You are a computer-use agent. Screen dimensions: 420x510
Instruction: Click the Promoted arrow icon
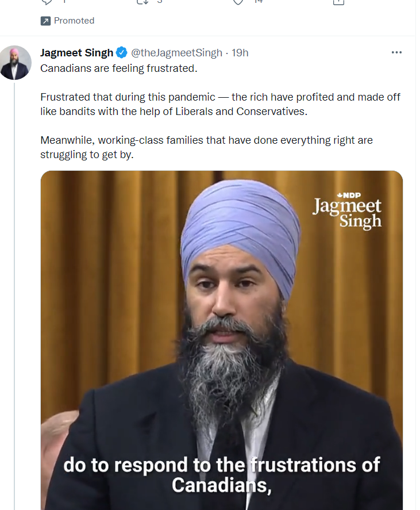(x=45, y=21)
